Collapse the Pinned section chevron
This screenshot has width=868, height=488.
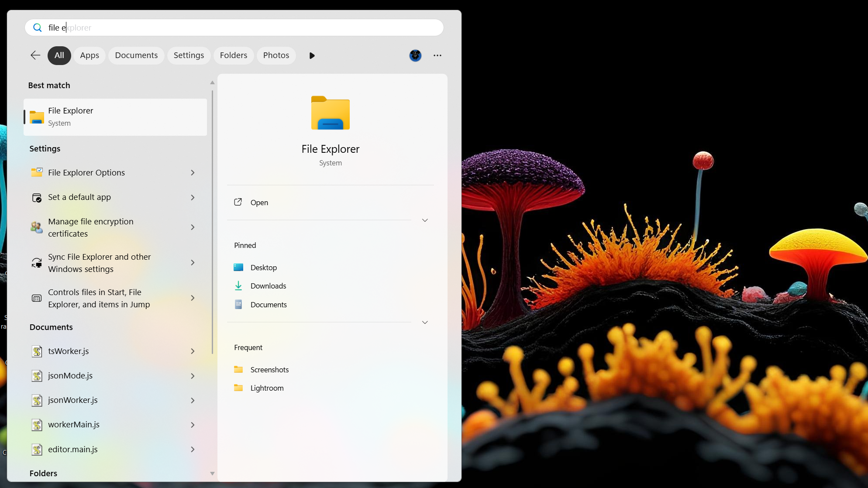tap(425, 322)
